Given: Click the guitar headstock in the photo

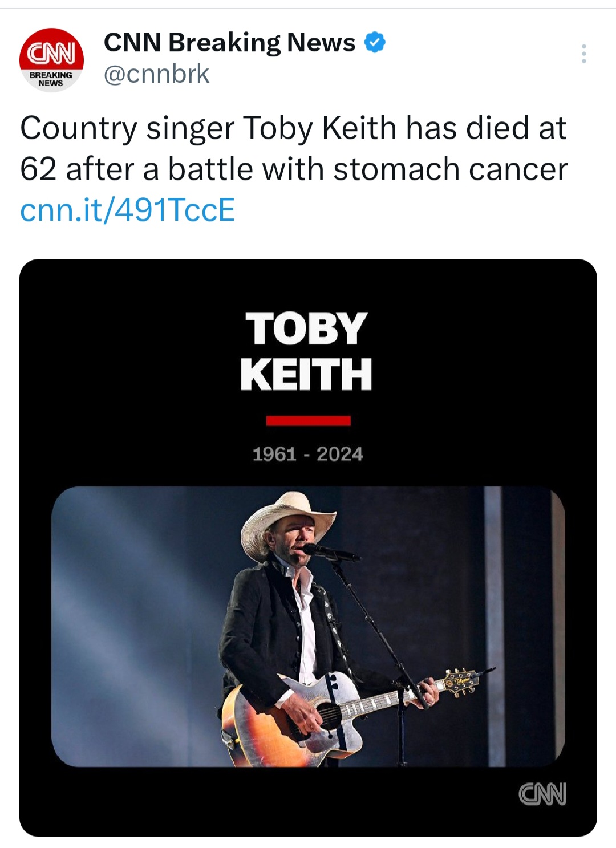Looking at the screenshot, I should pos(461,681).
